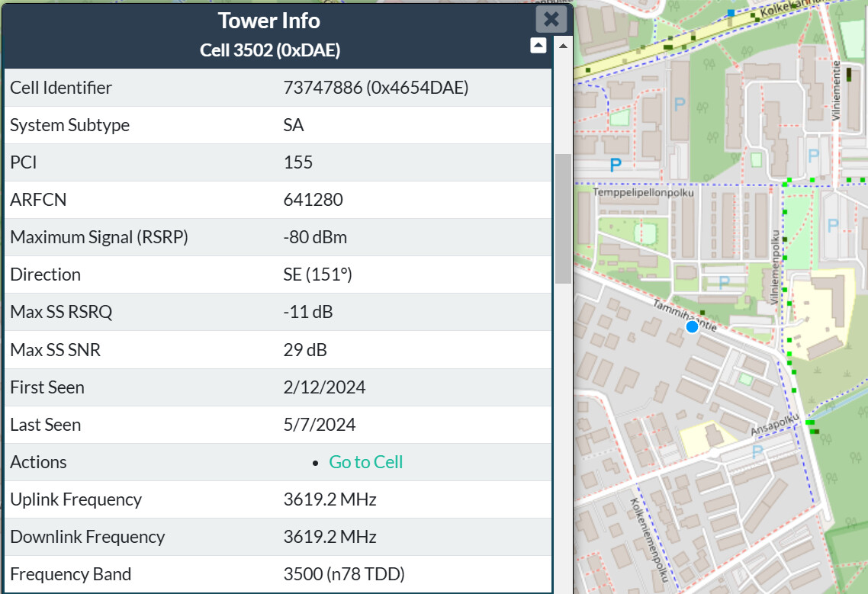This screenshot has width=868, height=594.
Task: Close the Tower Info panel
Action: 551,19
